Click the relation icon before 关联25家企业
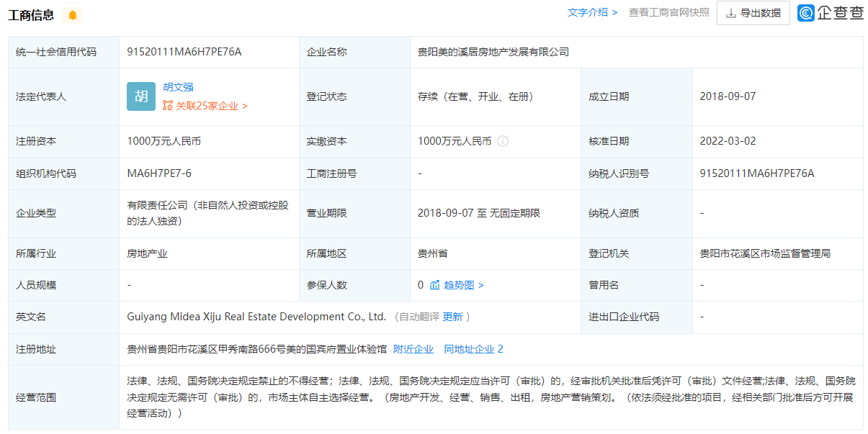 pos(168,106)
